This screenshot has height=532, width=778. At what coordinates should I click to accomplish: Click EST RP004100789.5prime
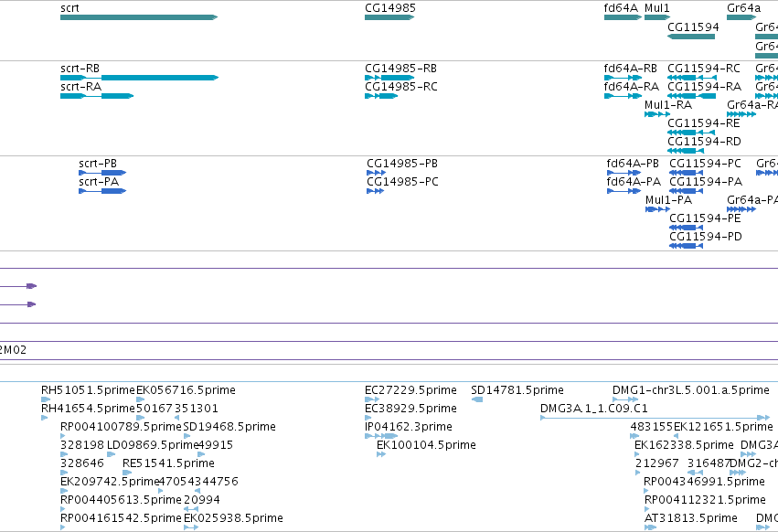point(63,436)
